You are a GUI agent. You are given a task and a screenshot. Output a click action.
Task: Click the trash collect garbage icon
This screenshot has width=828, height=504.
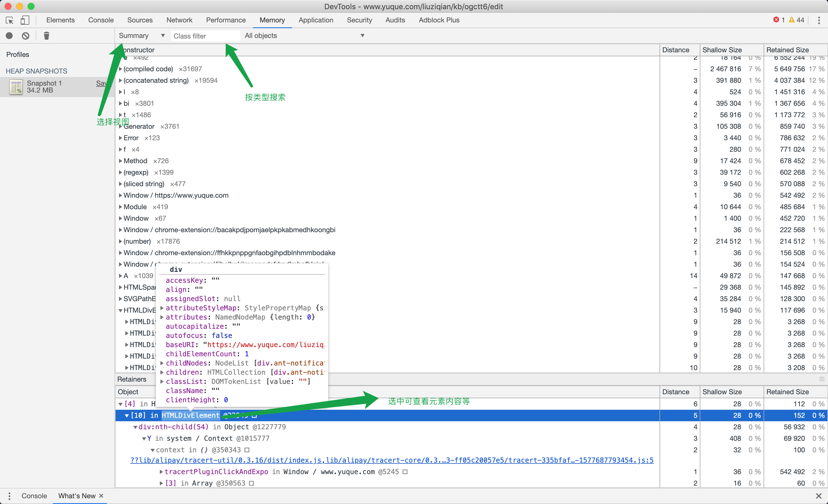46,36
